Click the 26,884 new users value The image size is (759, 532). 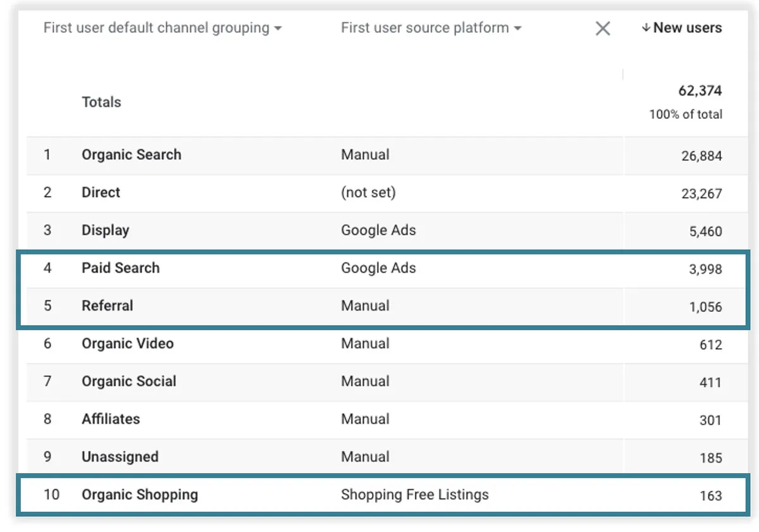coord(701,156)
